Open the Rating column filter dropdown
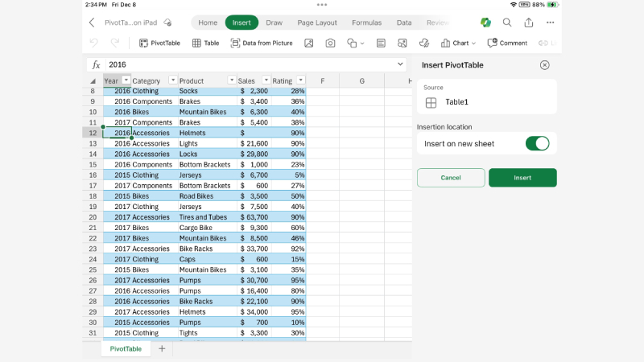This screenshot has width=644, height=362. 300,80
